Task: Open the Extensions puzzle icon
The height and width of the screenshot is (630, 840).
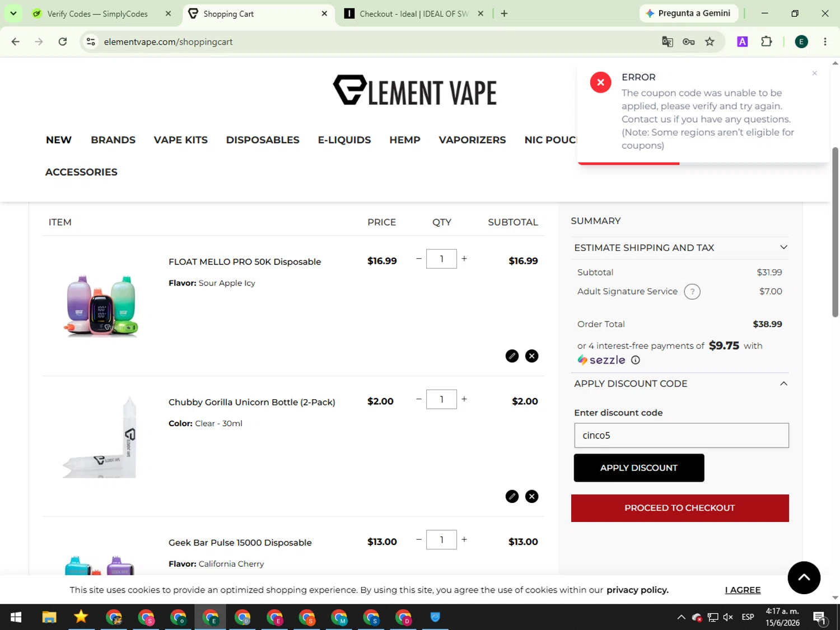Action: click(x=767, y=42)
